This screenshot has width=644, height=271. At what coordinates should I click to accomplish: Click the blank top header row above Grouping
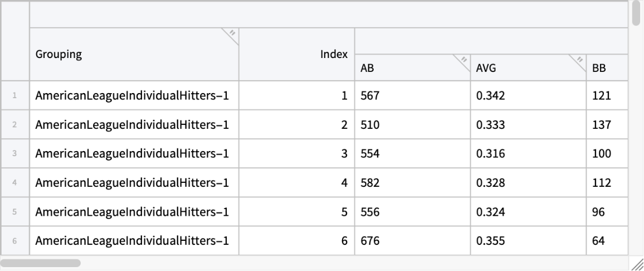[x=329, y=15]
